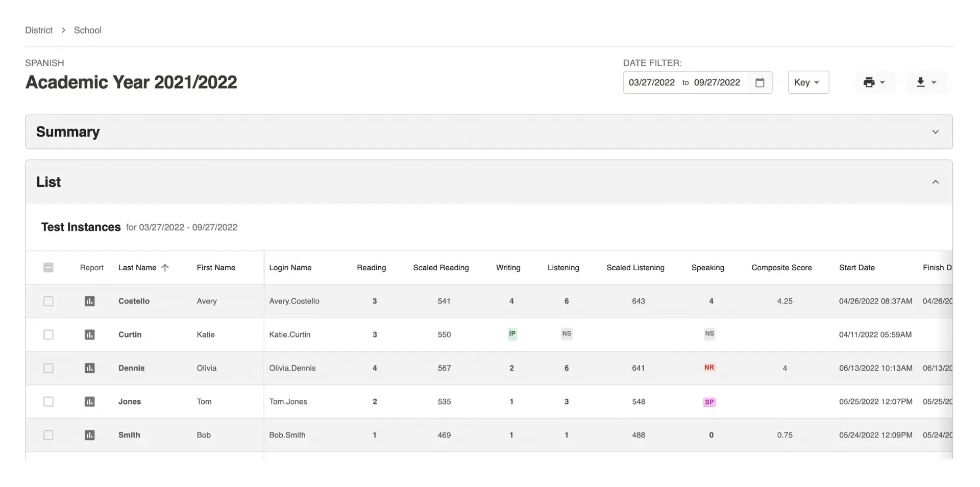Click the NR badge in Dennis's Speaking
Image resolution: width=980 pixels, height=487 pixels.
coord(709,368)
